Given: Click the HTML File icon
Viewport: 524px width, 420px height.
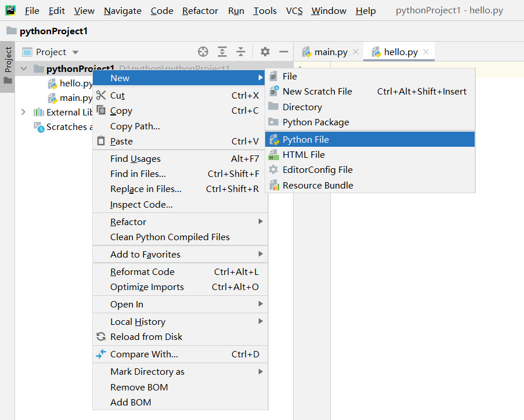Looking at the screenshot, I should [x=274, y=155].
